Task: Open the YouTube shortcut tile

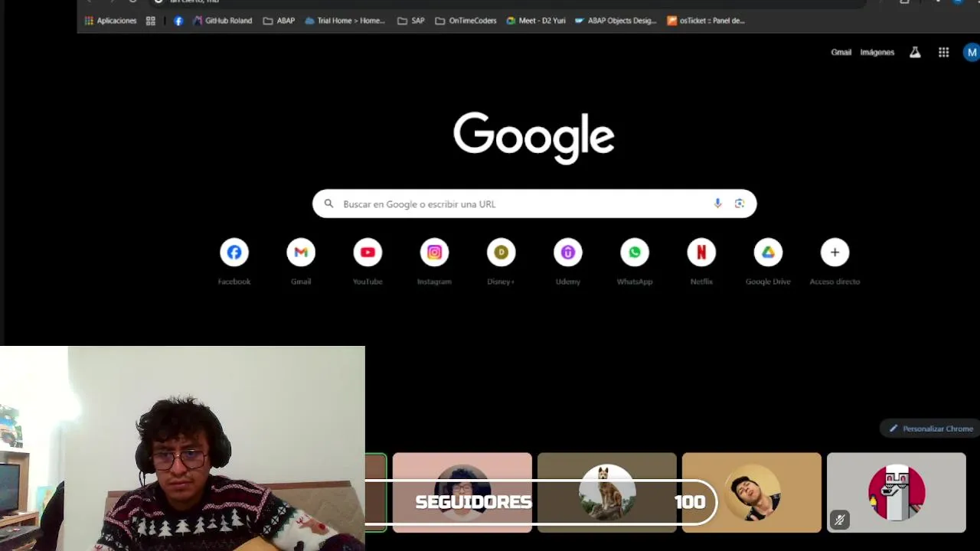Action: pyautogui.click(x=367, y=262)
